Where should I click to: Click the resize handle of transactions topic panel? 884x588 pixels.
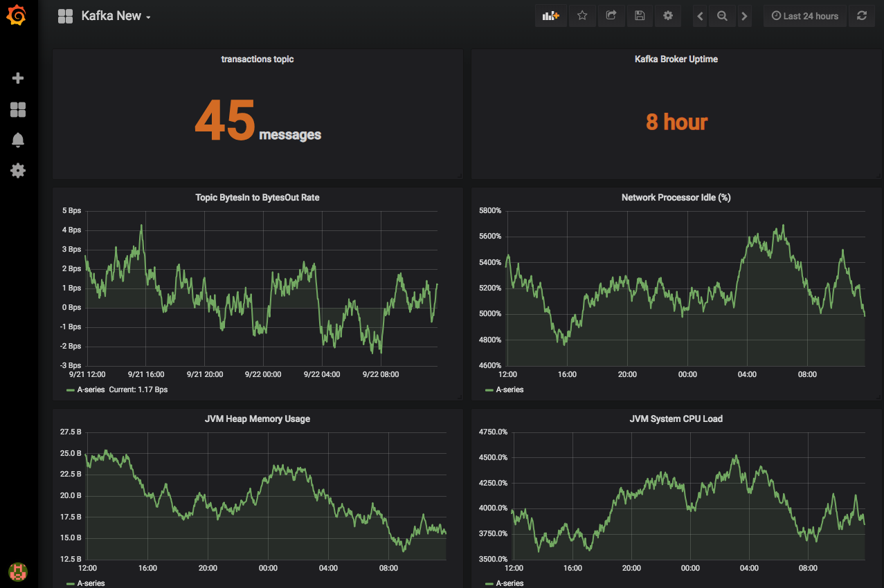point(459,176)
